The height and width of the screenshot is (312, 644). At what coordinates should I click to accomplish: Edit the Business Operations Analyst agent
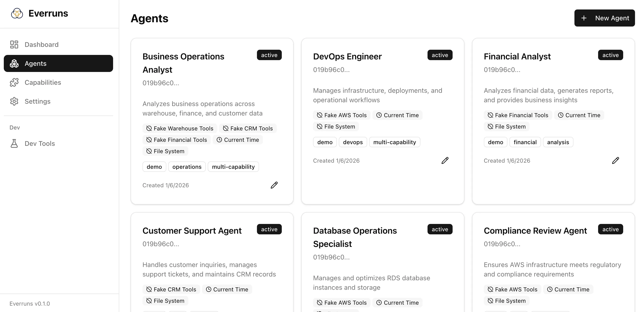point(274,185)
